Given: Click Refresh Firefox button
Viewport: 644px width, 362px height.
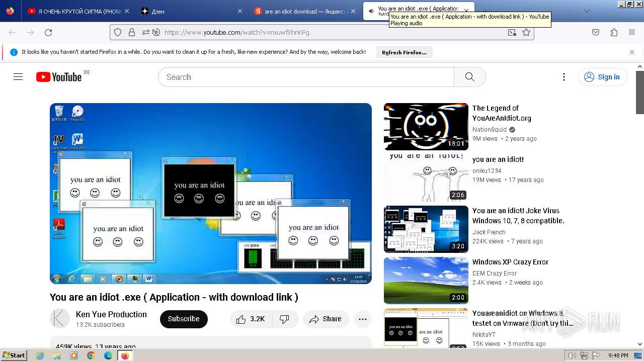Looking at the screenshot, I should point(404,52).
